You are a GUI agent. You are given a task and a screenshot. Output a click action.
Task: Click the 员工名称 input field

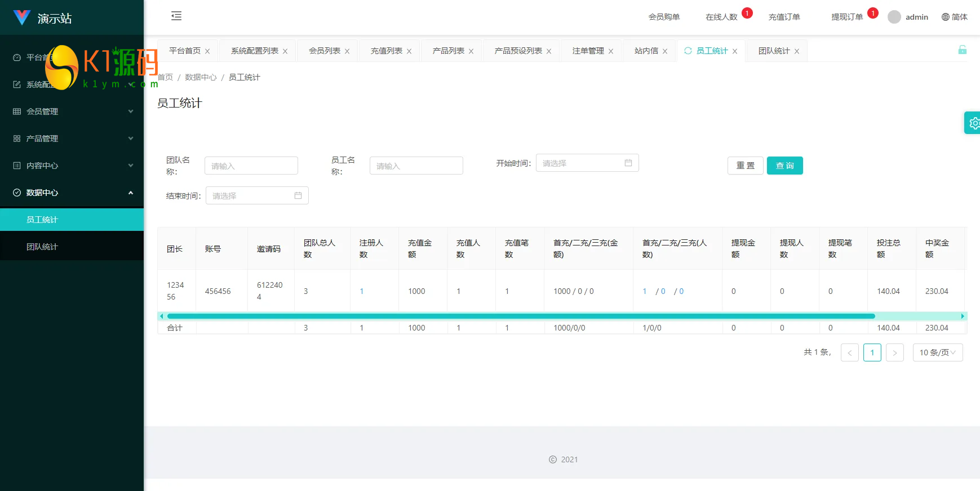pyautogui.click(x=416, y=166)
